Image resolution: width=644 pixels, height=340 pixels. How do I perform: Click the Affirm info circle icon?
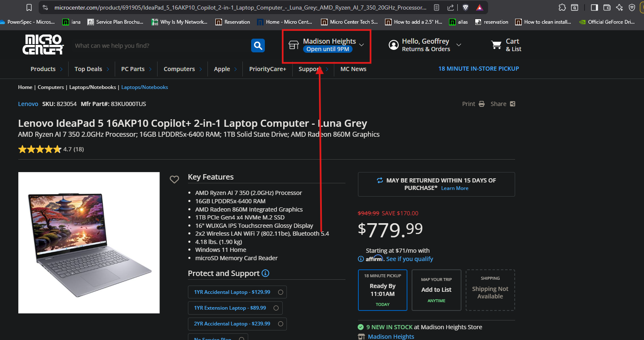(x=361, y=259)
